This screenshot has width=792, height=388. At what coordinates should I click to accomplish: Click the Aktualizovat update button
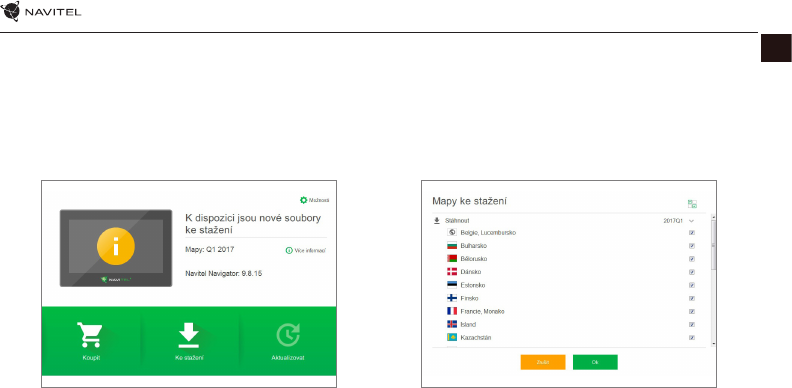click(x=287, y=341)
